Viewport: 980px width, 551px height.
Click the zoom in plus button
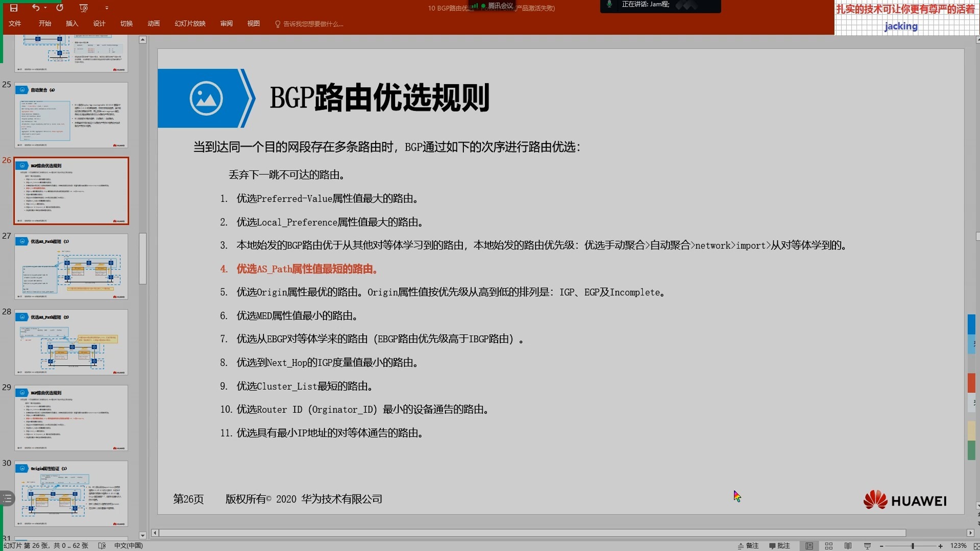point(940,546)
